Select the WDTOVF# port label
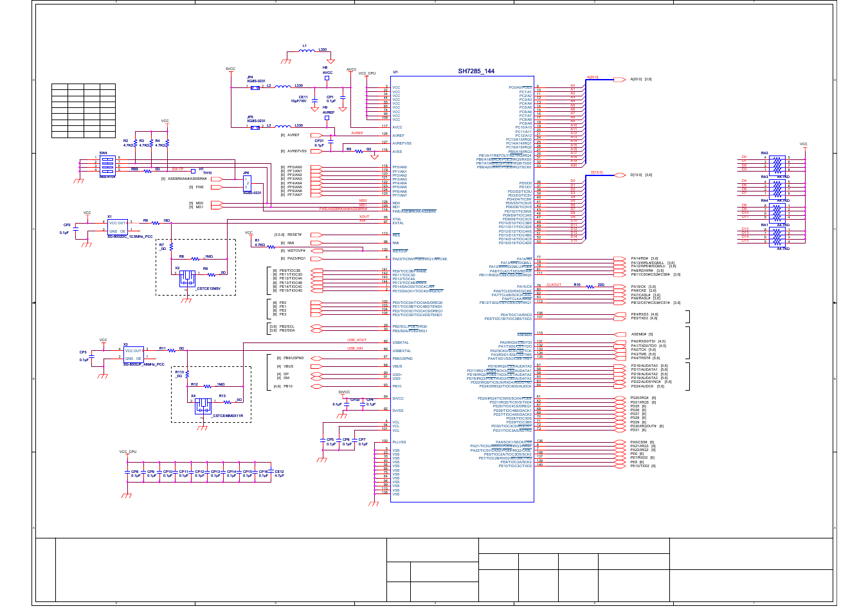868x613 pixels. pos(296,251)
